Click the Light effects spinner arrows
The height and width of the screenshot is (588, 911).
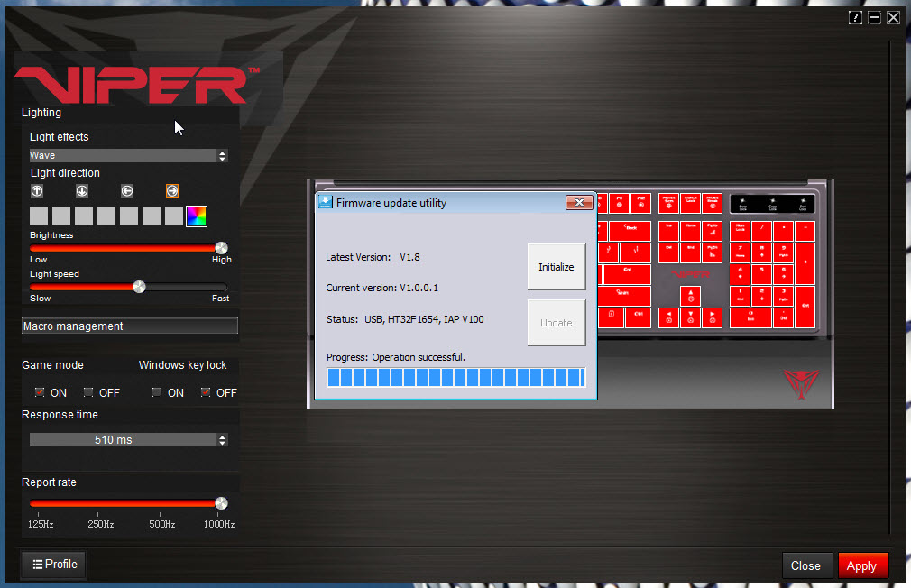click(222, 156)
